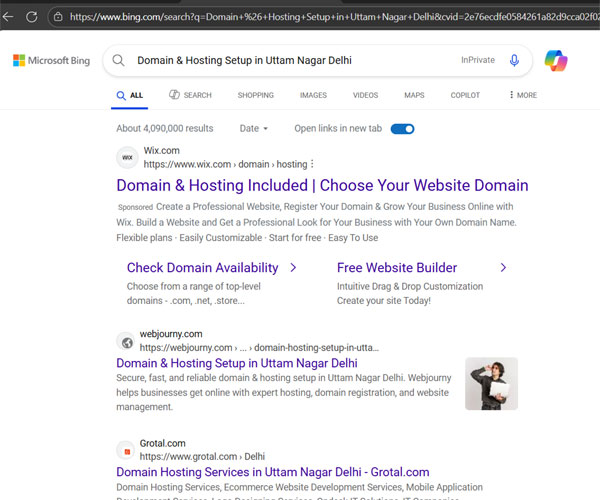Click the webjourny.com globe favicon
The height and width of the screenshot is (500, 600).
pos(126,341)
